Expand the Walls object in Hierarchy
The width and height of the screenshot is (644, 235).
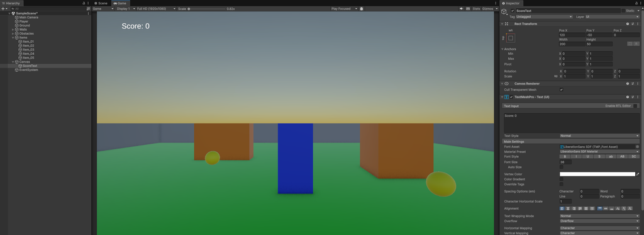click(13, 30)
